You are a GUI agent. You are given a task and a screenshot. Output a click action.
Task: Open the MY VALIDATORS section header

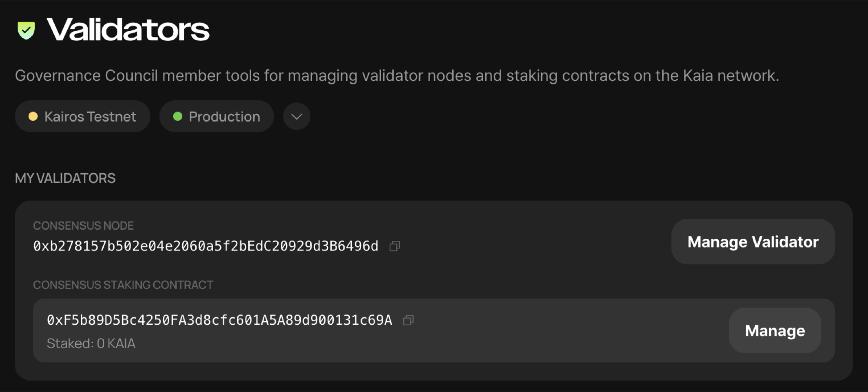pyautogui.click(x=65, y=178)
